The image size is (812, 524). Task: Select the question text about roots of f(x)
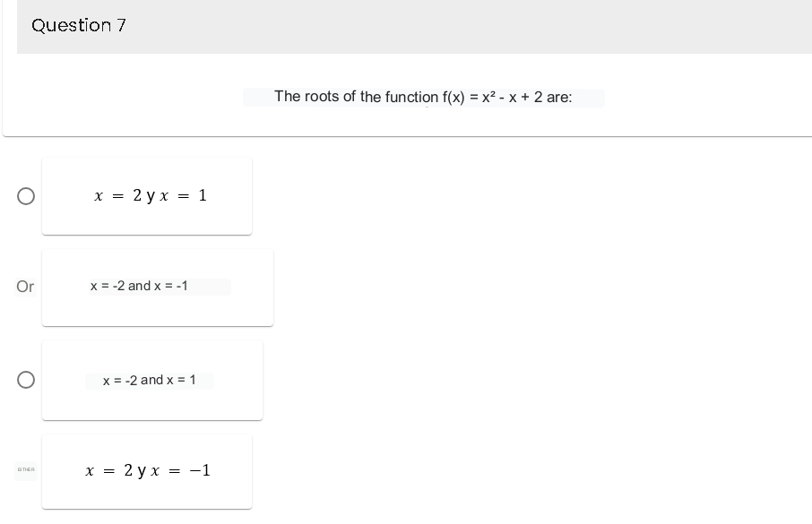(423, 97)
